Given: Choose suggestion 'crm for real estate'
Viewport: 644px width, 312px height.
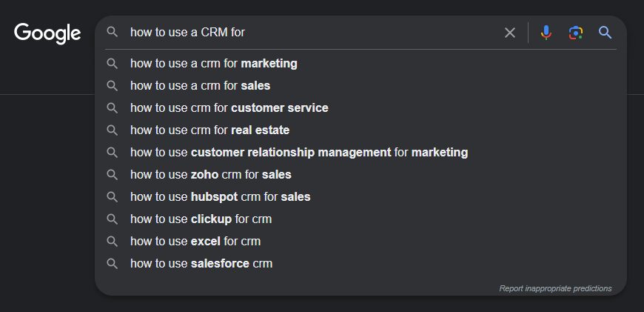Looking at the screenshot, I should [x=209, y=130].
